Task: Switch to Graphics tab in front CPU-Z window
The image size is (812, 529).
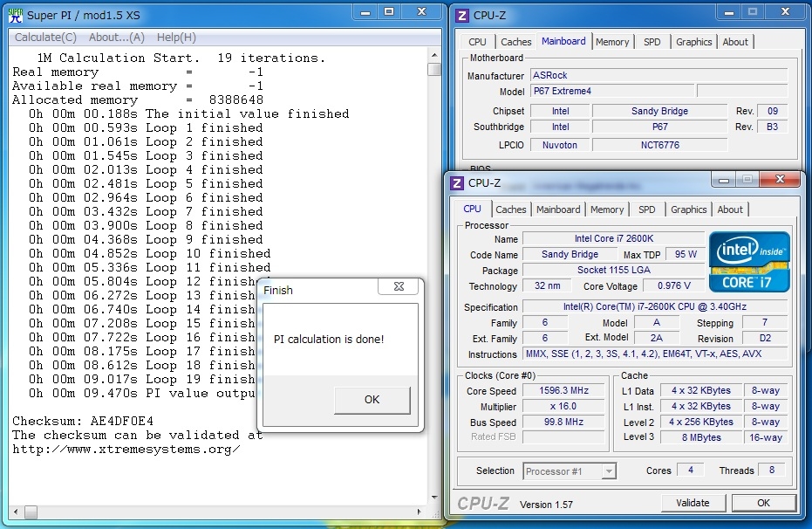Action: (689, 210)
